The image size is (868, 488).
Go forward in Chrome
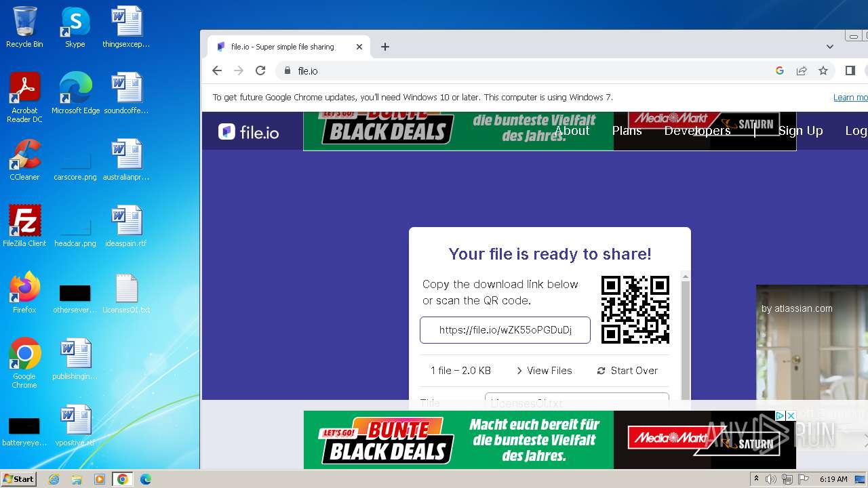tap(239, 70)
